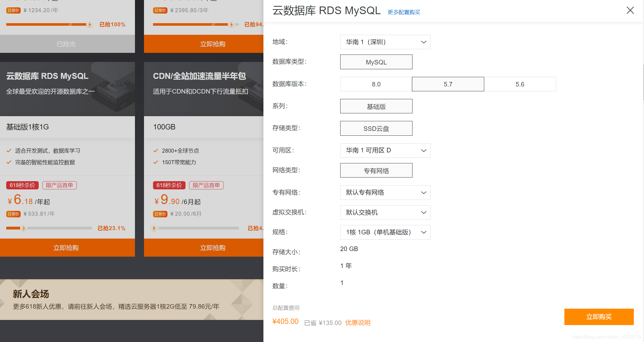
Task: Click the lightning icon on 100% bar
Action: (90, 24)
